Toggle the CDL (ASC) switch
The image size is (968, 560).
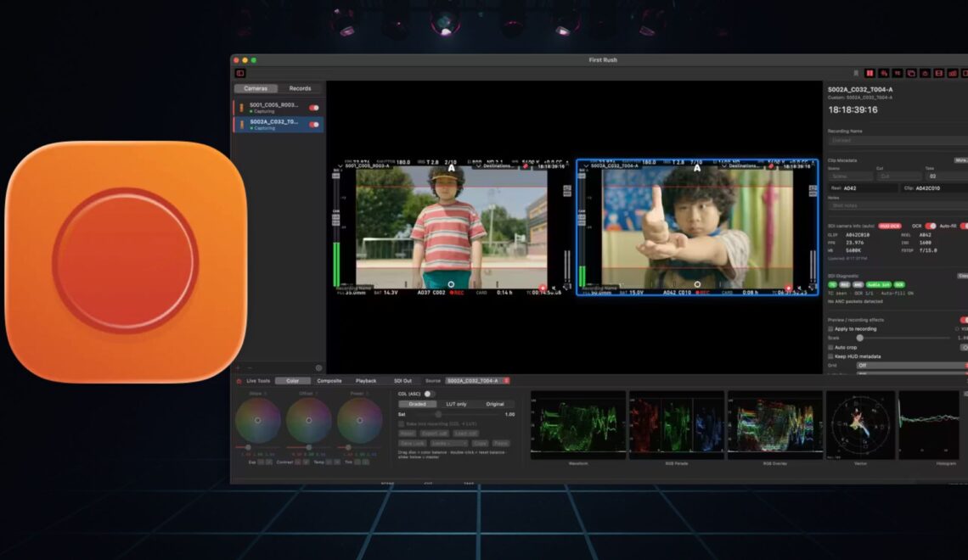pyautogui.click(x=429, y=394)
